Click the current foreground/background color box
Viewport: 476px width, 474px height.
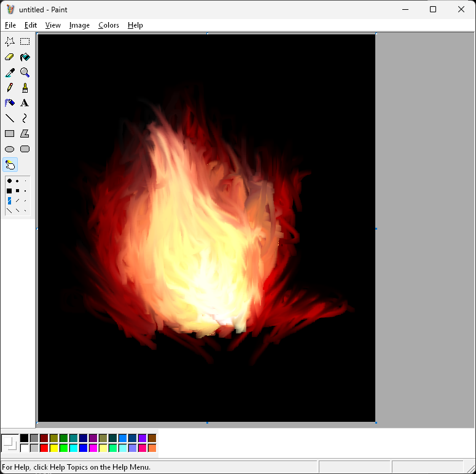coord(10,443)
